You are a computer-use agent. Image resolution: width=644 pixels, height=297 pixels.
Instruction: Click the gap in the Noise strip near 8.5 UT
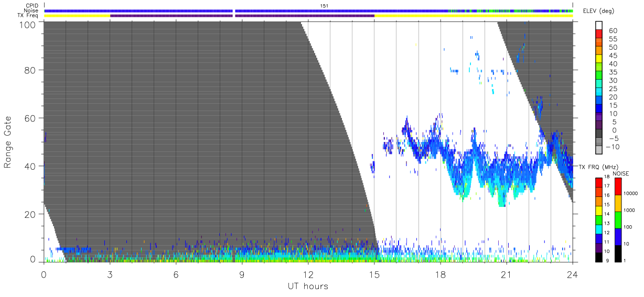234,10
